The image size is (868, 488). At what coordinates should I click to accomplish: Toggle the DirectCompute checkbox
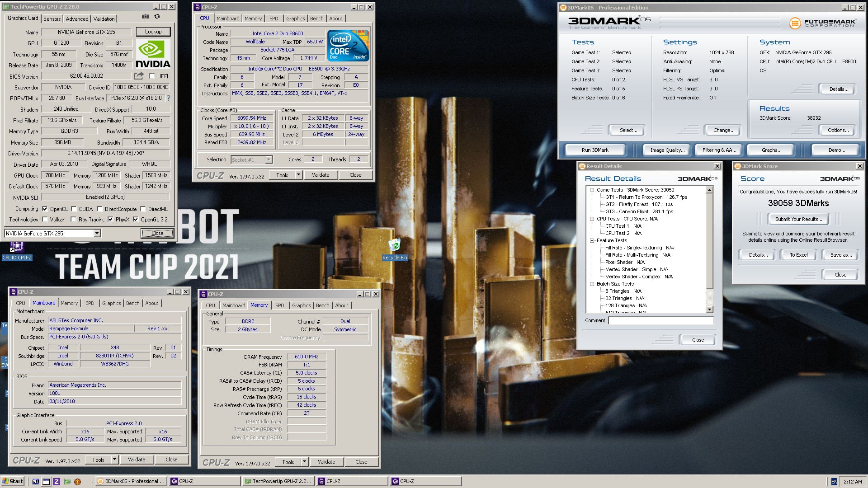pos(99,209)
